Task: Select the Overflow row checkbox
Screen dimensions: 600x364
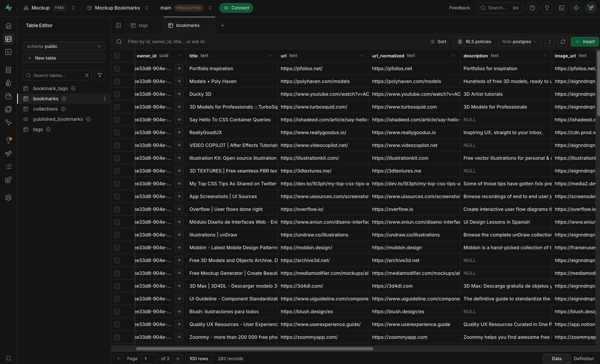Action: click(117, 209)
